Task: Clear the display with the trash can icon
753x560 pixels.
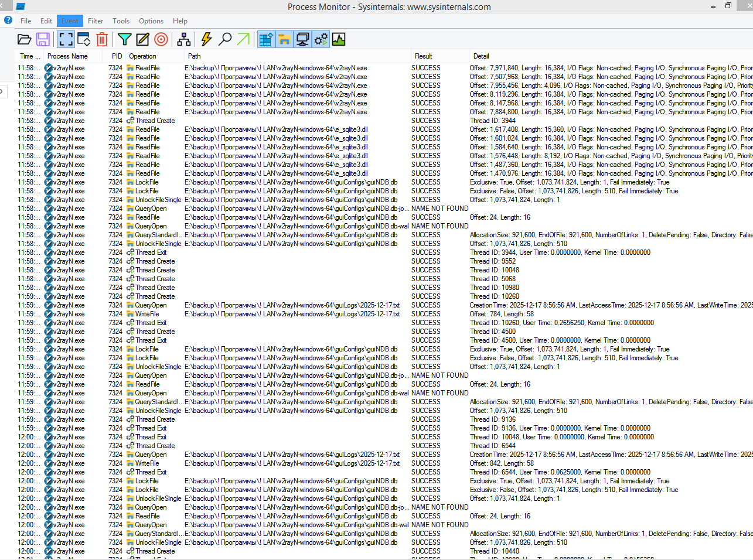Action: click(102, 39)
